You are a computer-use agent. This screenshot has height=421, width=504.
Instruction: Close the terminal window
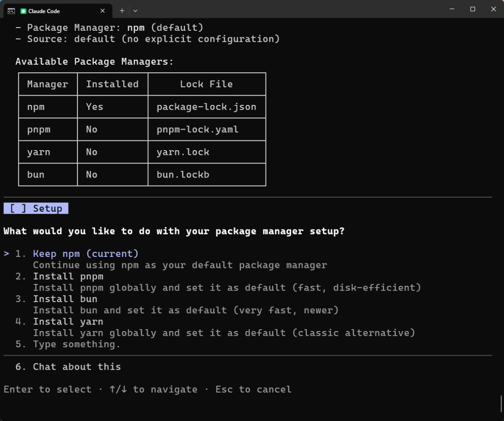point(494,9)
